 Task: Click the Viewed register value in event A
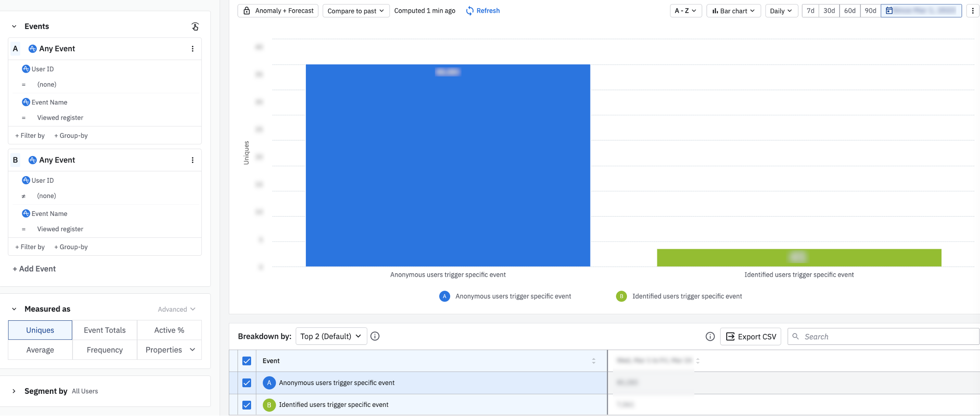pos(60,118)
